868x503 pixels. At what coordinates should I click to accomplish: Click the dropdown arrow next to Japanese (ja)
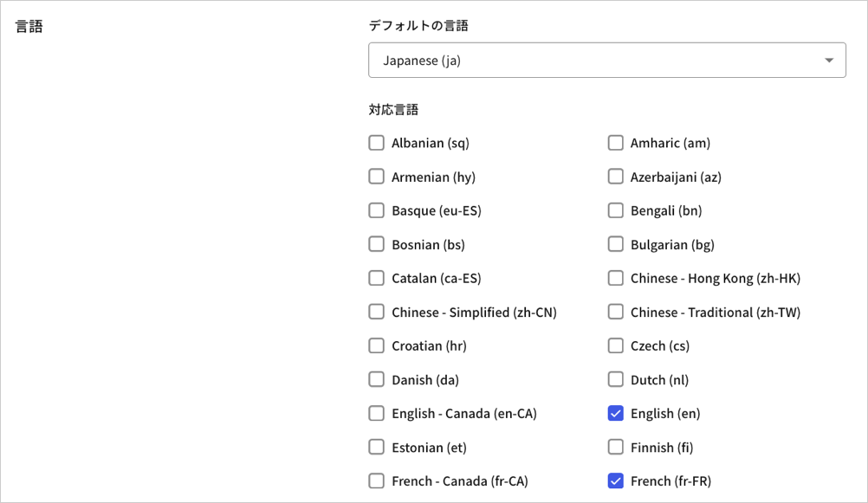click(x=829, y=61)
